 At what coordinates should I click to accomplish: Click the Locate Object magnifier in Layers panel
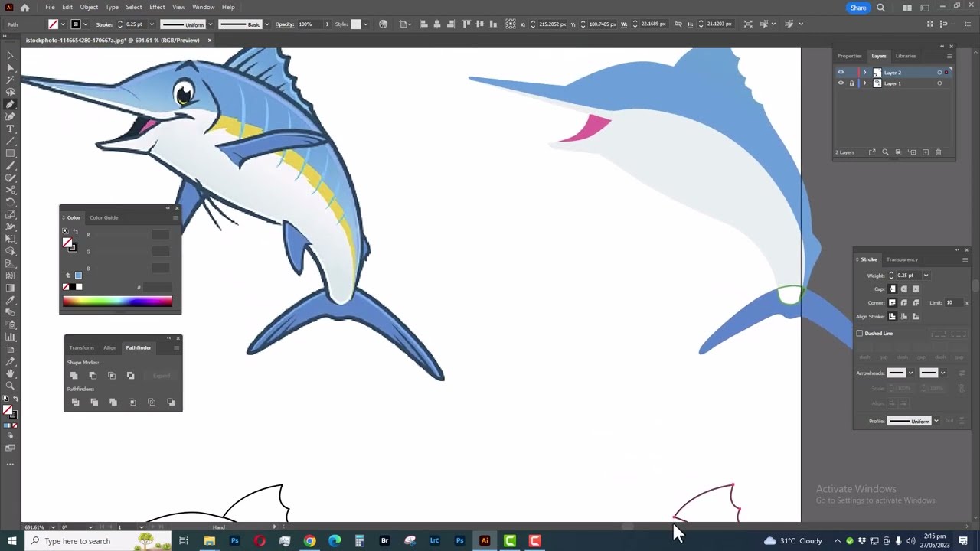point(885,152)
